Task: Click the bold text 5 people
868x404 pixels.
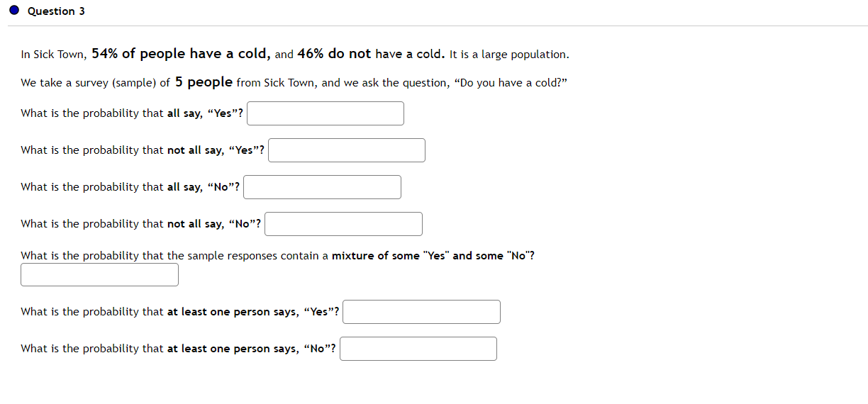Action: point(204,82)
